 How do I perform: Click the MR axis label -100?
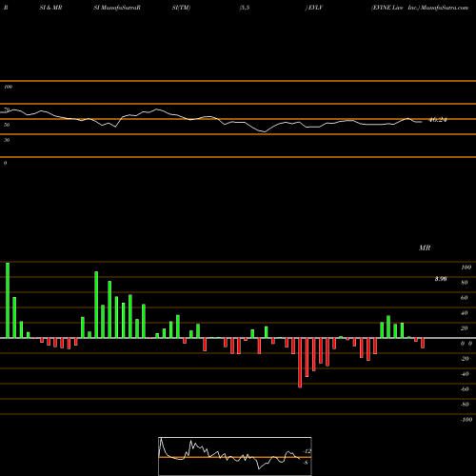click(466, 420)
